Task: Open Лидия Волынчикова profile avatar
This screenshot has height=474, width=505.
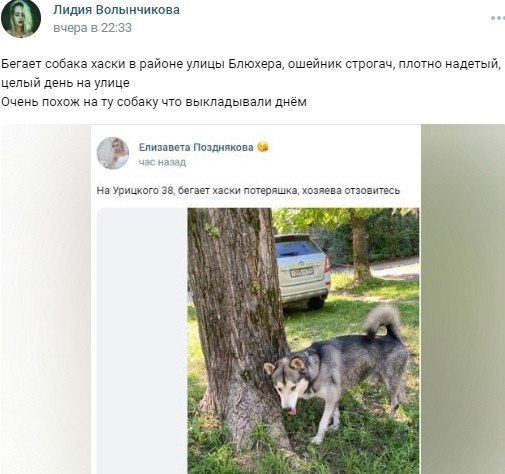Action: pyautogui.click(x=21, y=18)
